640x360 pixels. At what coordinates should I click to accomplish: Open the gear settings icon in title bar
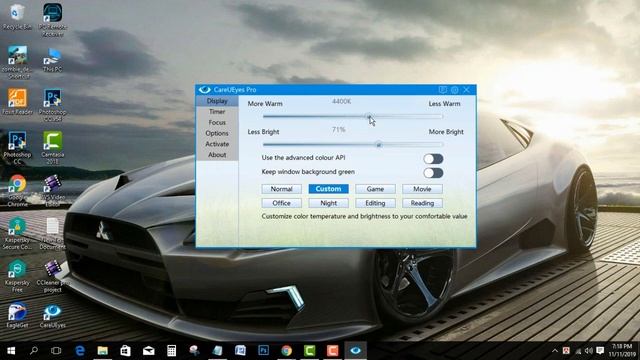[x=454, y=90]
